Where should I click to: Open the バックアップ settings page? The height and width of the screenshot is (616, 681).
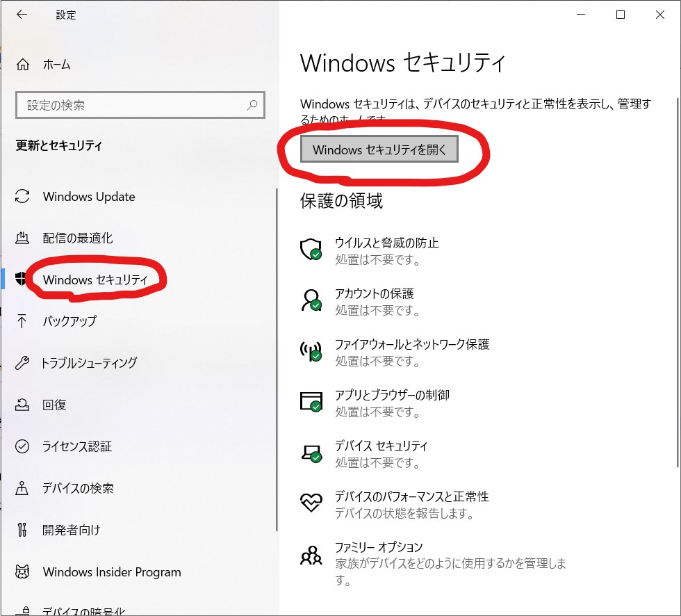coord(69,321)
